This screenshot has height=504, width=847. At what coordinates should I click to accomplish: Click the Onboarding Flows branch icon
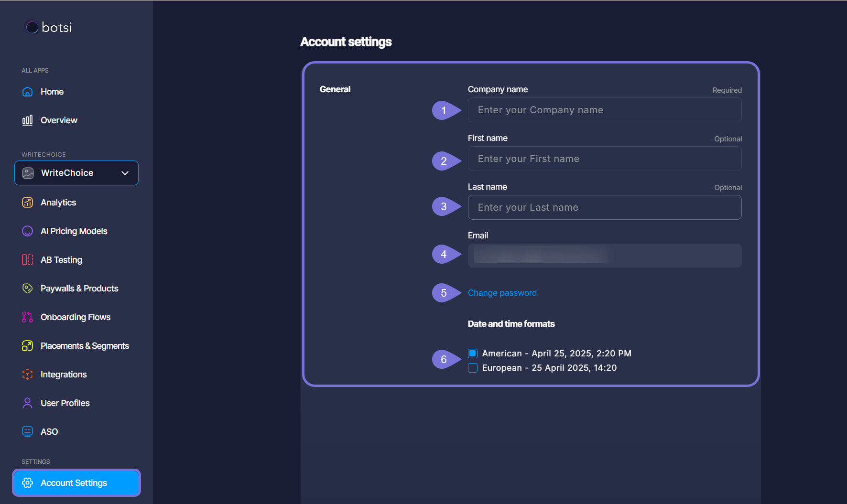click(28, 317)
